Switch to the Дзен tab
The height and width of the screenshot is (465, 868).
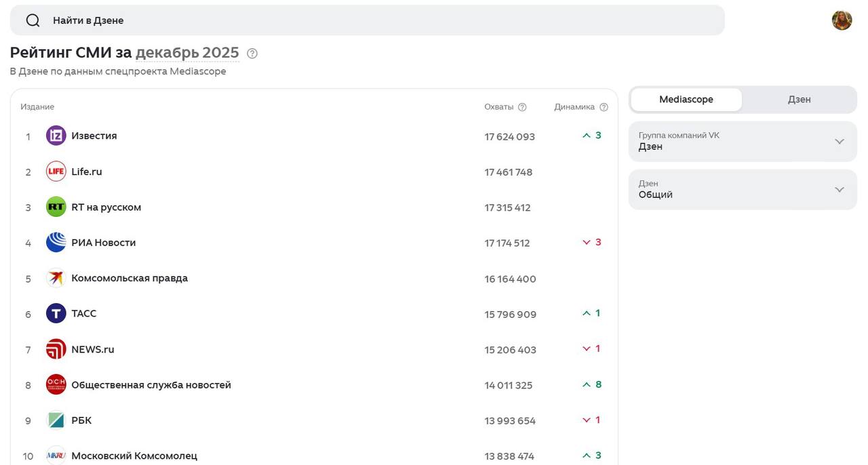click(x=799, y=100)
